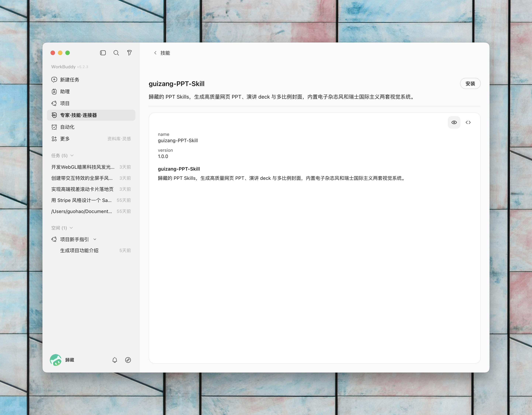Click the 'name' field label
Viewport: 532px width, 415px height.
163,134
